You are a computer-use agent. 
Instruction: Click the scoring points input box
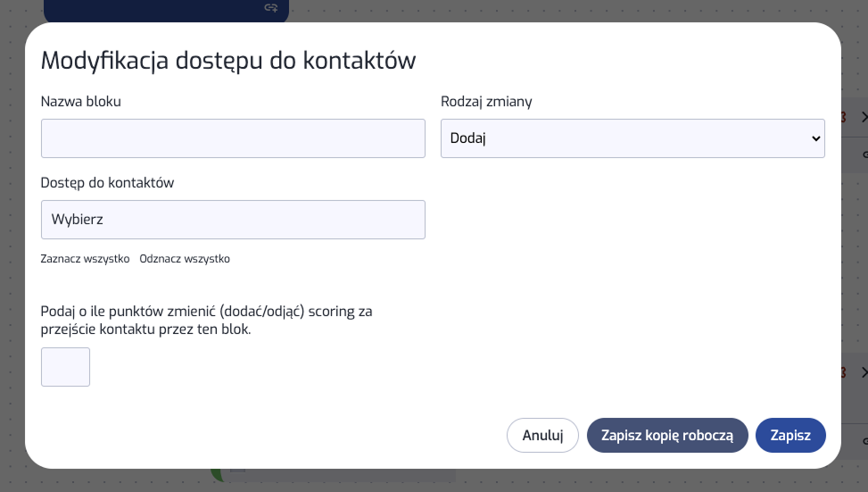[65, 367]
